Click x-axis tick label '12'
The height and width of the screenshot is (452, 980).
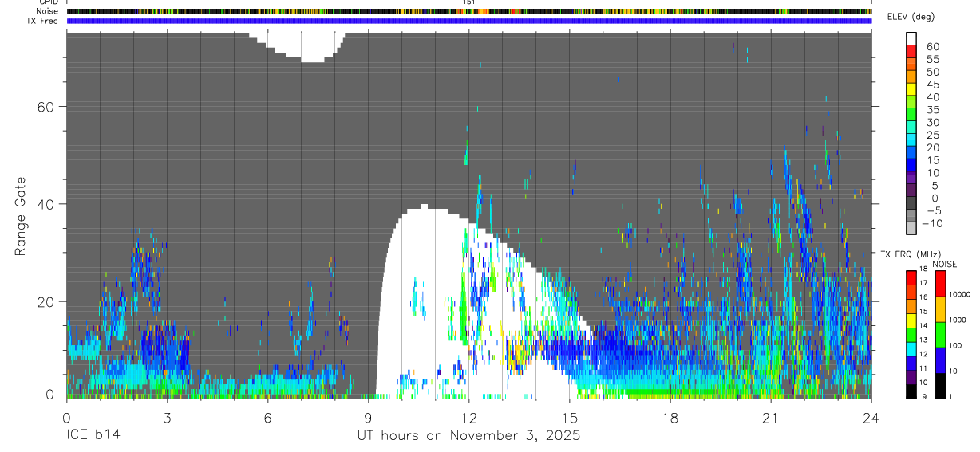pos(468,418)
